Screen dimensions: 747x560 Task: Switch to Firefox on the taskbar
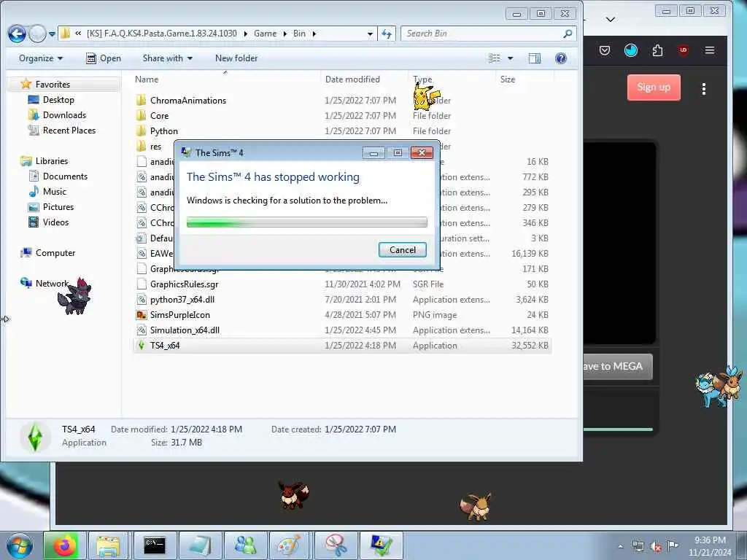click(x=64, y=545)
